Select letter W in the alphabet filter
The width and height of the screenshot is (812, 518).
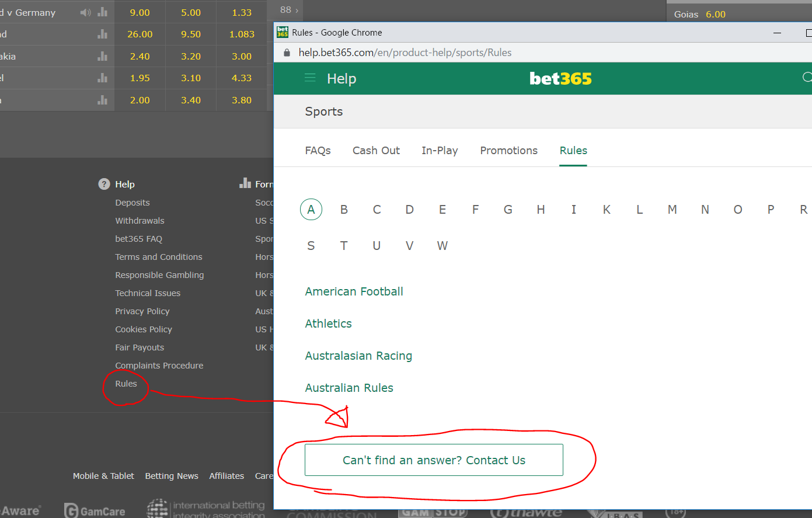pyautogui.click(x=442, y=246)
